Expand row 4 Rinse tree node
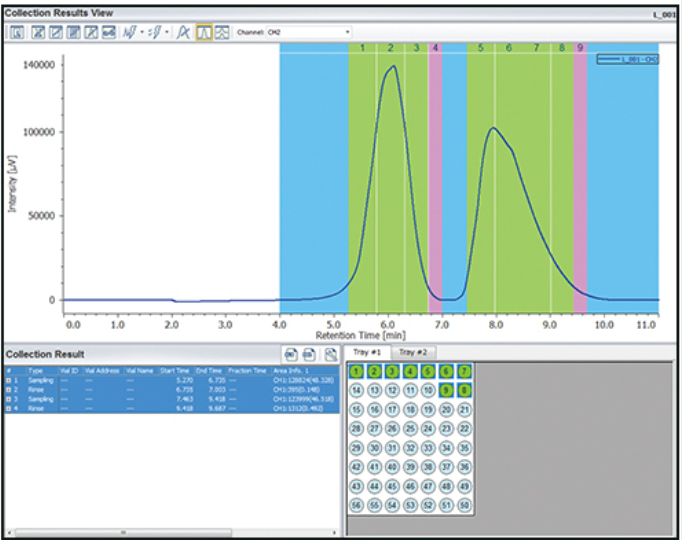 8,407
